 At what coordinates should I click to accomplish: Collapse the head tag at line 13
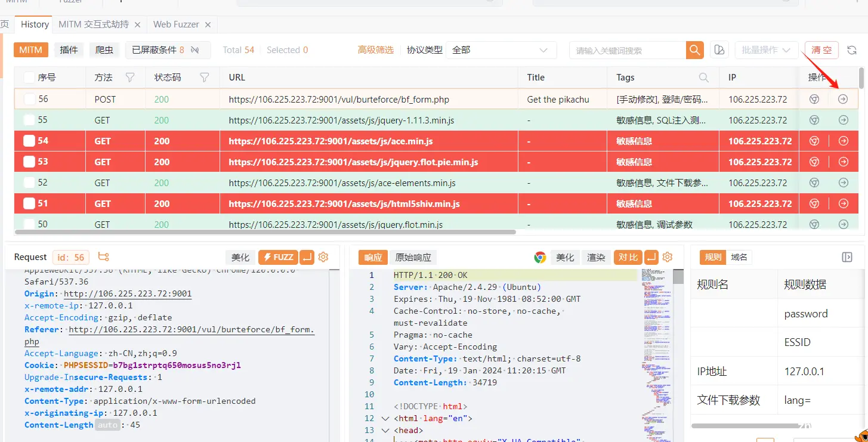coord(385,431)
